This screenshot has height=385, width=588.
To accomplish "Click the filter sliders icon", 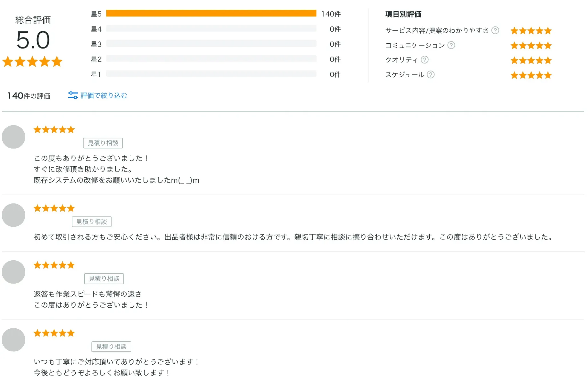I will (x=73, y=95).
